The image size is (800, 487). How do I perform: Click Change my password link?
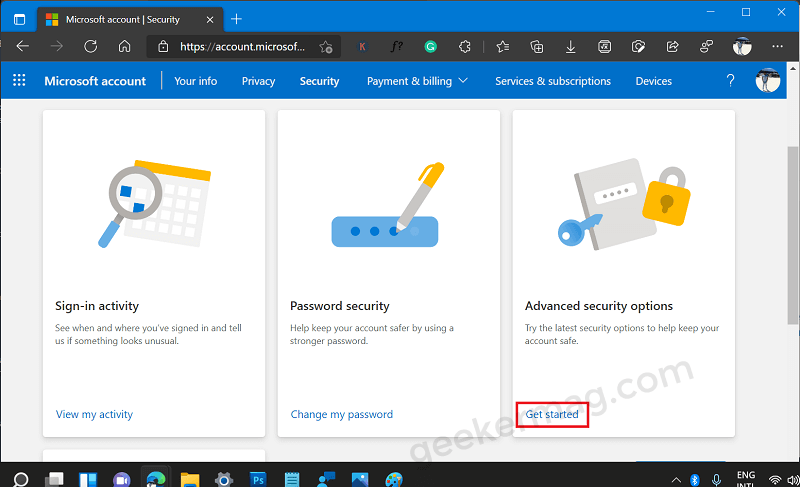coord(341,414)
